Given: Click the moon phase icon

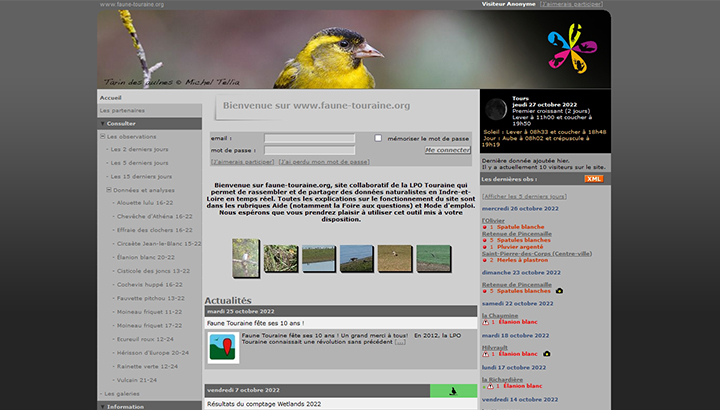Looking at the screenshot, I should coord(496,110).
